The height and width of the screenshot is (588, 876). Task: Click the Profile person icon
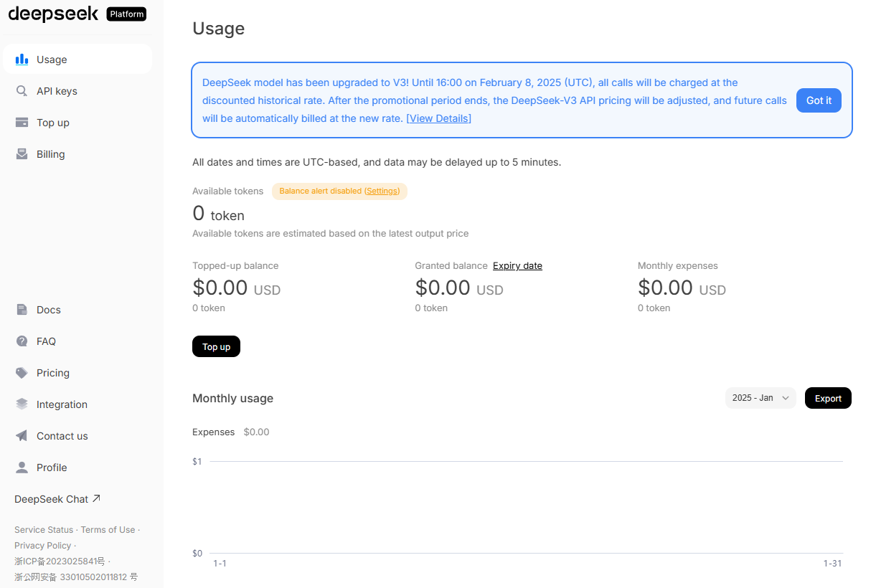pyautogui.click(x=22, y=468)
